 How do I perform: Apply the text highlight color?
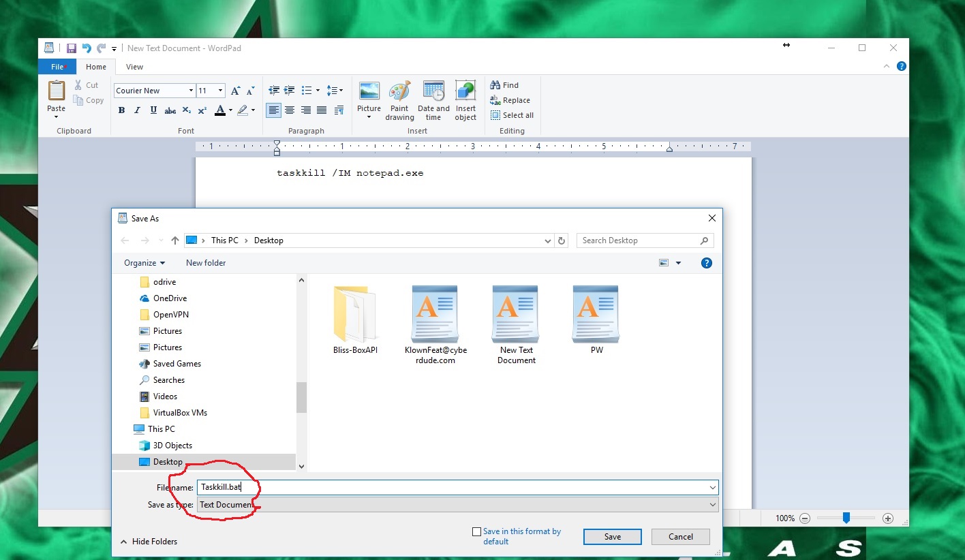click(x=243, y=110)
